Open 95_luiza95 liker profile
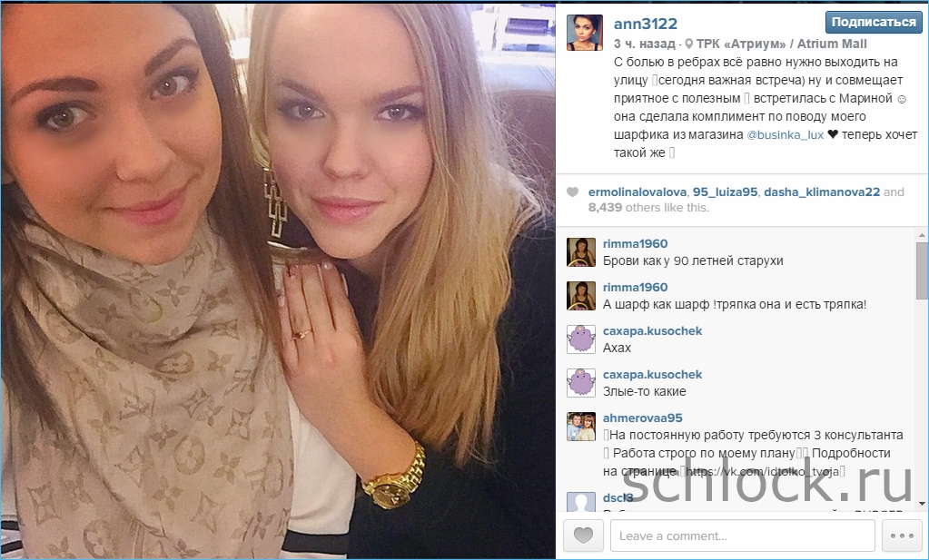This screenshot has height=560, width=929. point(726,192)
